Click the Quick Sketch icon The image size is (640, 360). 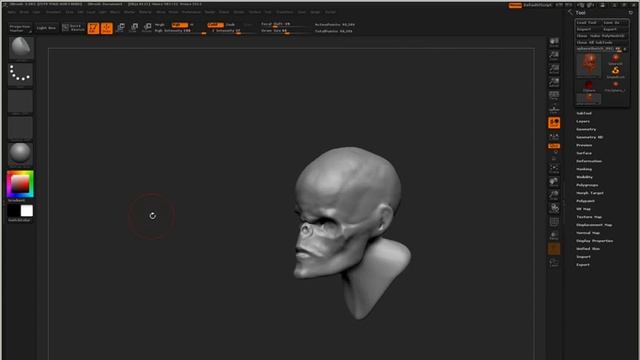point(73,28)
